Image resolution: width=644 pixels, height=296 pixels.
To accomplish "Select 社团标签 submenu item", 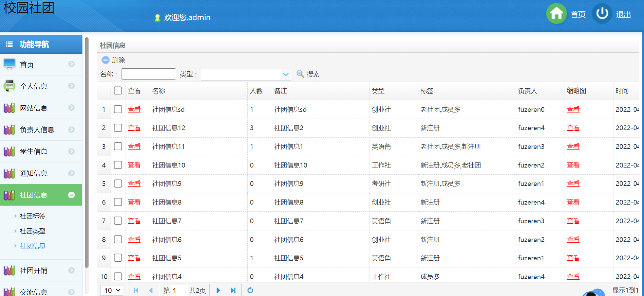I will (x=33, y=216).
